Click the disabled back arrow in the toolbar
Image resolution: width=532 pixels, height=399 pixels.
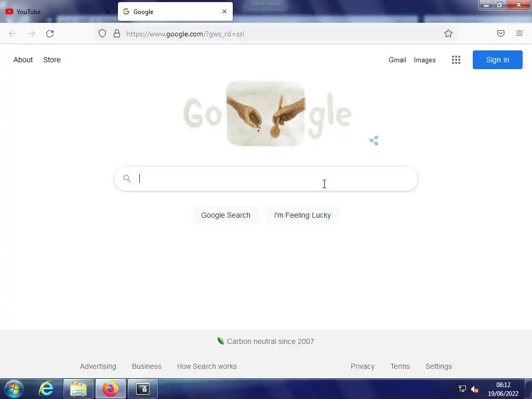coord(12,34)
